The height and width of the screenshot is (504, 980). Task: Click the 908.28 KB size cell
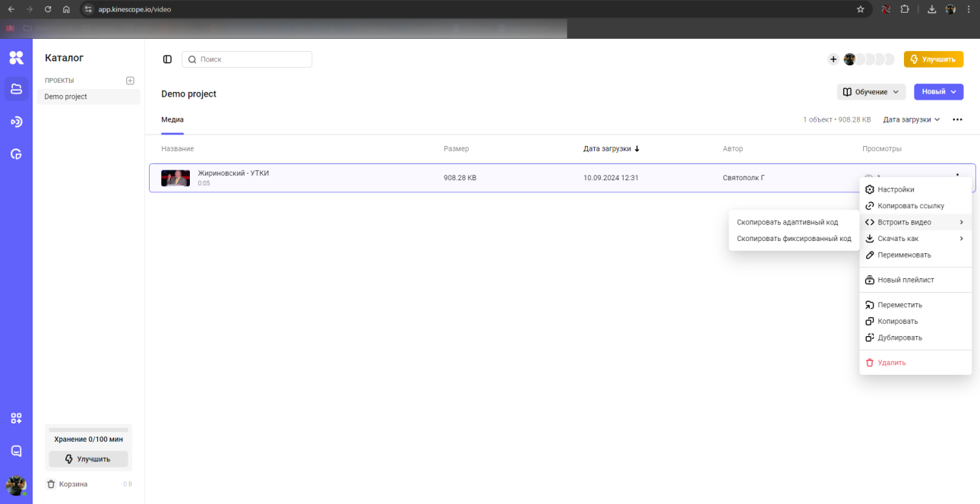460,178
